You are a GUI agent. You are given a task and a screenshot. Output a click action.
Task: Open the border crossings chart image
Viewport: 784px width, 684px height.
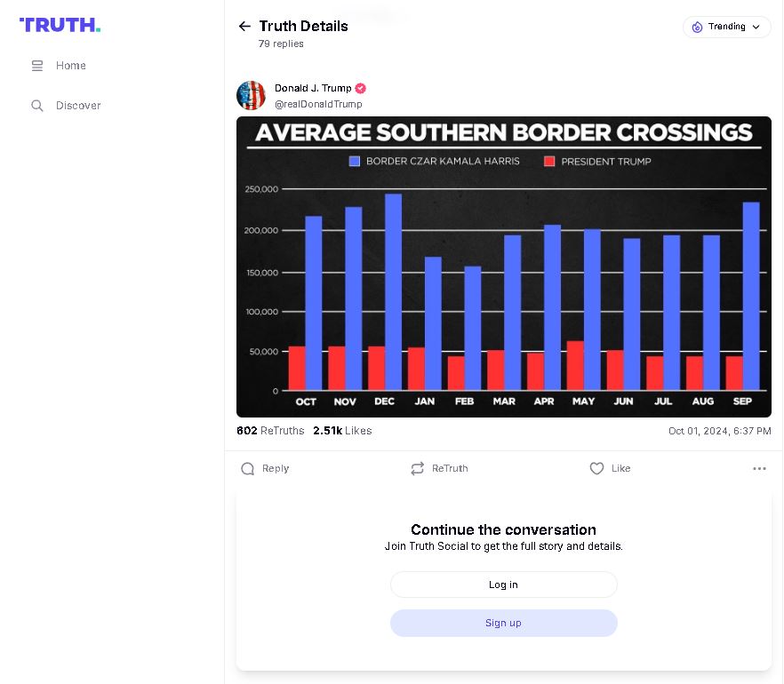click(504, 266)
